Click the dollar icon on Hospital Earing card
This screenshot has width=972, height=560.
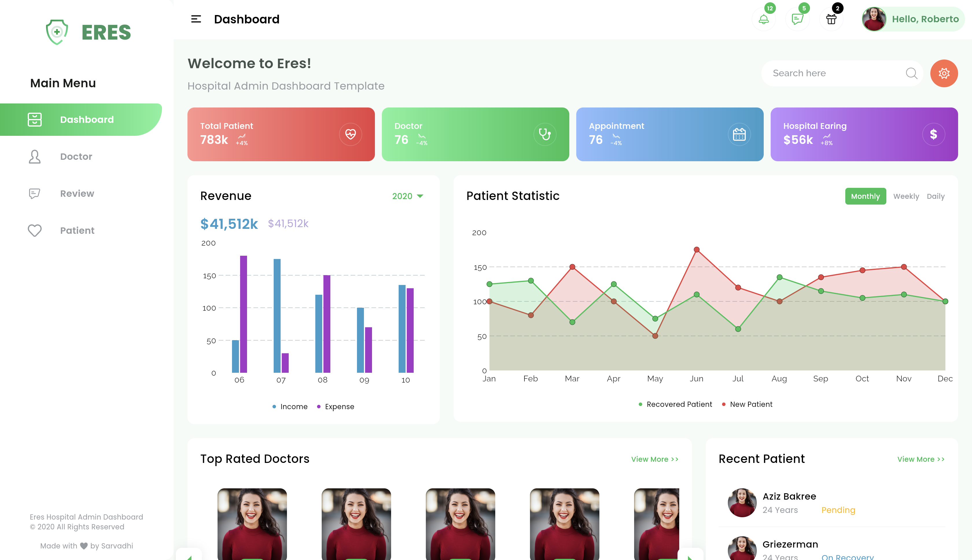[933, 134]
